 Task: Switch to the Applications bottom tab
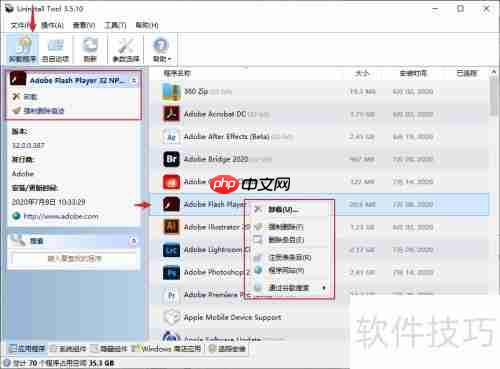[27, 349]
